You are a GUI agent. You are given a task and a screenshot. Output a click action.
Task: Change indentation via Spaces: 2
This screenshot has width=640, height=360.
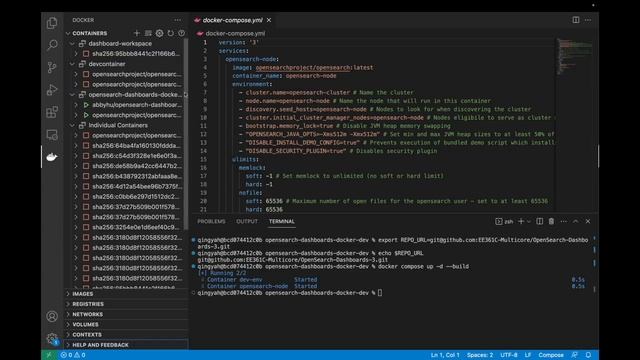pyautogui.click(x=480, y=355)
